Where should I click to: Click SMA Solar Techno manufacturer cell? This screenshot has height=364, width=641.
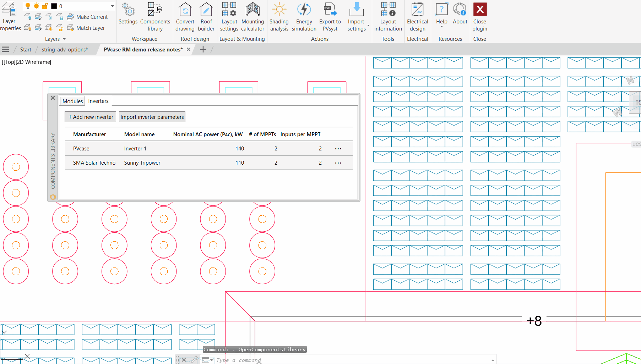(x=94, y=163)
